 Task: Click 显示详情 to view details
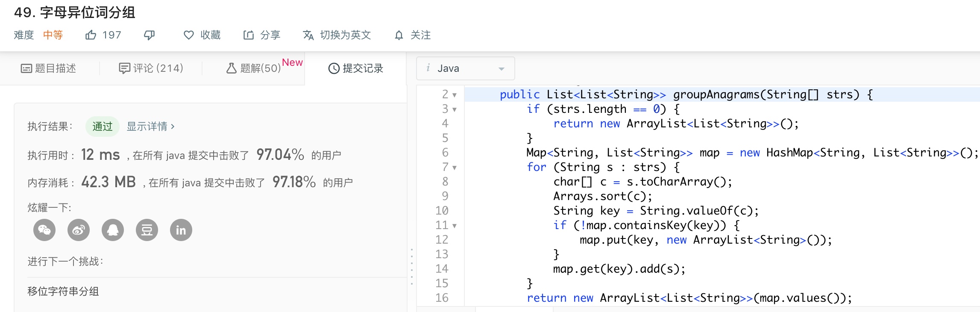point(150,127)
